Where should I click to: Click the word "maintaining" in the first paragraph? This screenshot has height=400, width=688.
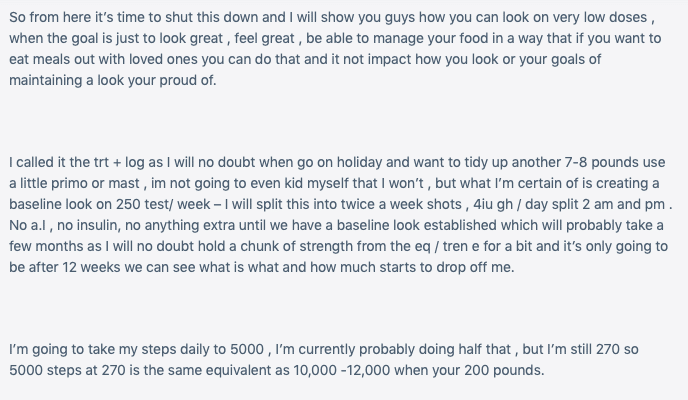[x=46, y=80]
